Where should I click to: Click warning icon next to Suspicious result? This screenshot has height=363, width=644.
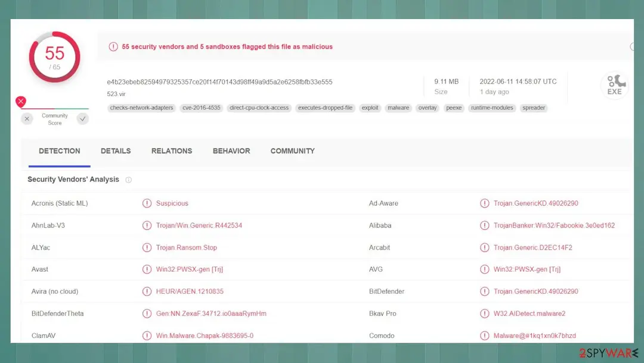tap(147, 203)
